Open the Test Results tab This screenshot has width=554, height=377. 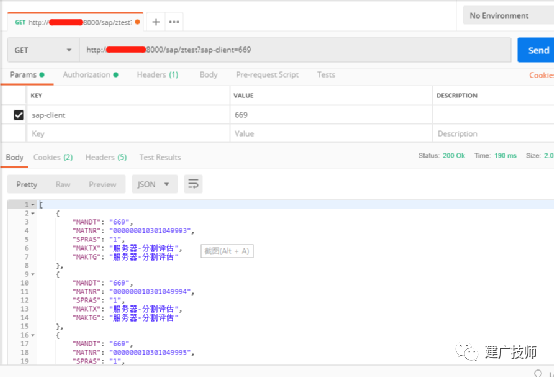[160, 157]
